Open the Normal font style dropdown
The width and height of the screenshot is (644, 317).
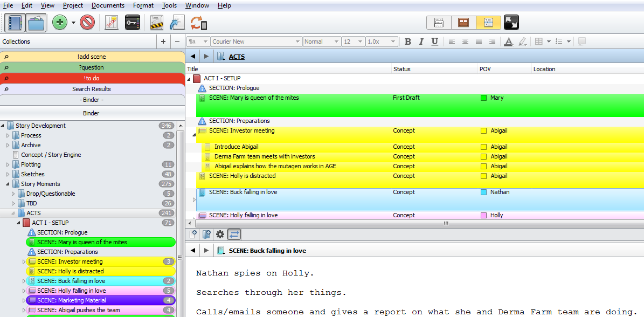(x=322, y=42)
